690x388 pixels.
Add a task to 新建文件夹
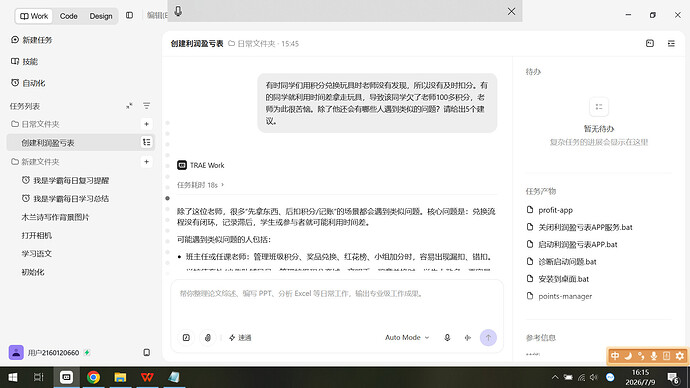[147, 162]
